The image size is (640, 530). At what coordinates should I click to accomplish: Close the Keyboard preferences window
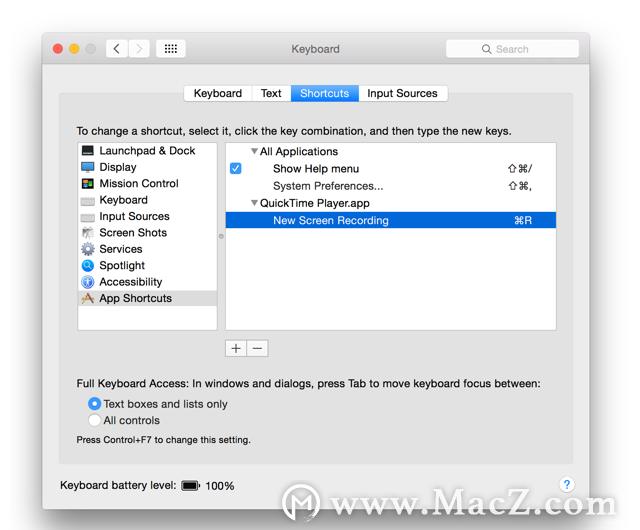click(x=58, y=49)
